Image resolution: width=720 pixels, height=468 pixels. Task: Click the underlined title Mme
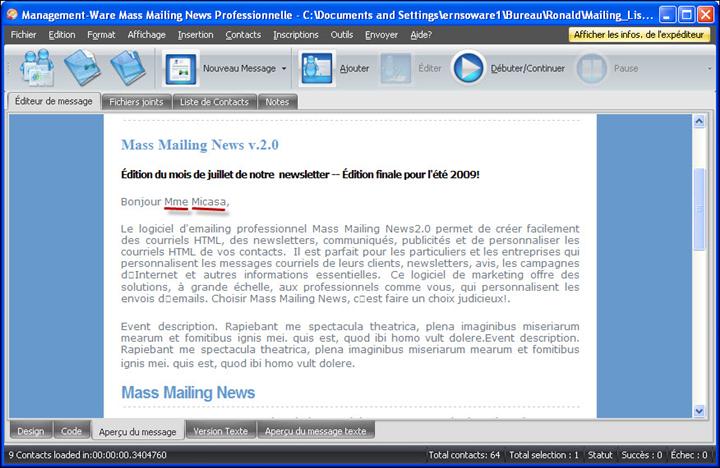[176, 202]
